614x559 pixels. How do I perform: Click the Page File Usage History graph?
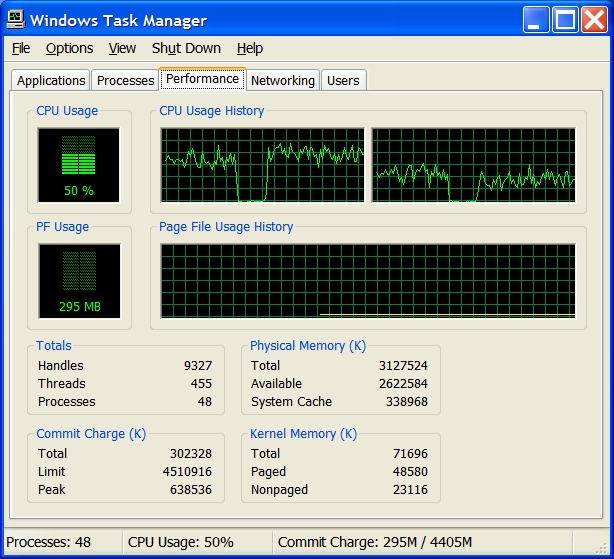(x=368, y=281)
